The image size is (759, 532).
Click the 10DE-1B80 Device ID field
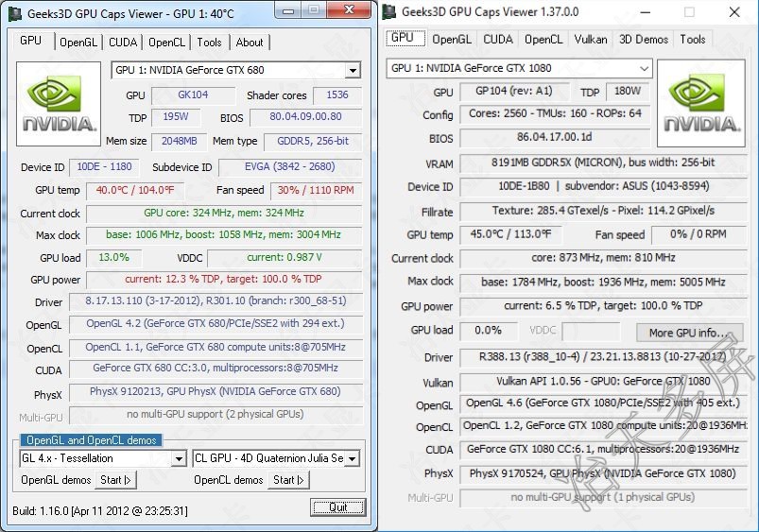click(x=604, y=187)
